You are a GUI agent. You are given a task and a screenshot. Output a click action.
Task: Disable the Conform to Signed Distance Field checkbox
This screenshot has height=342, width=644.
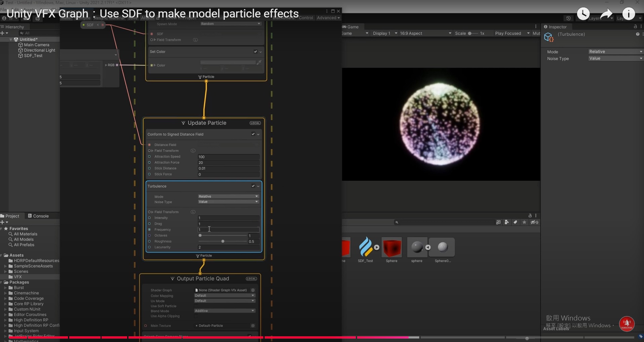coord(253,134)
